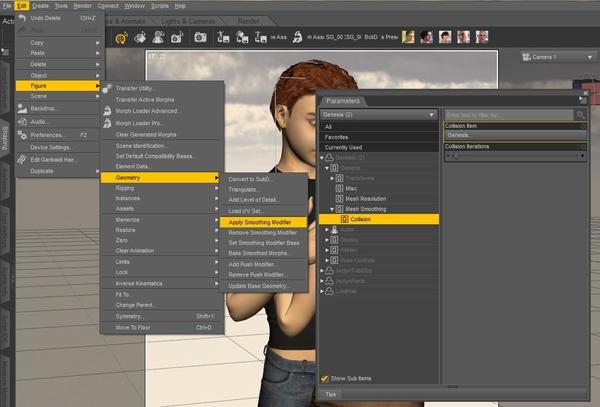Click the Audio speaker icon in Edit menu
The width and height of the screenshot is (600, 407).
point(22,122)
